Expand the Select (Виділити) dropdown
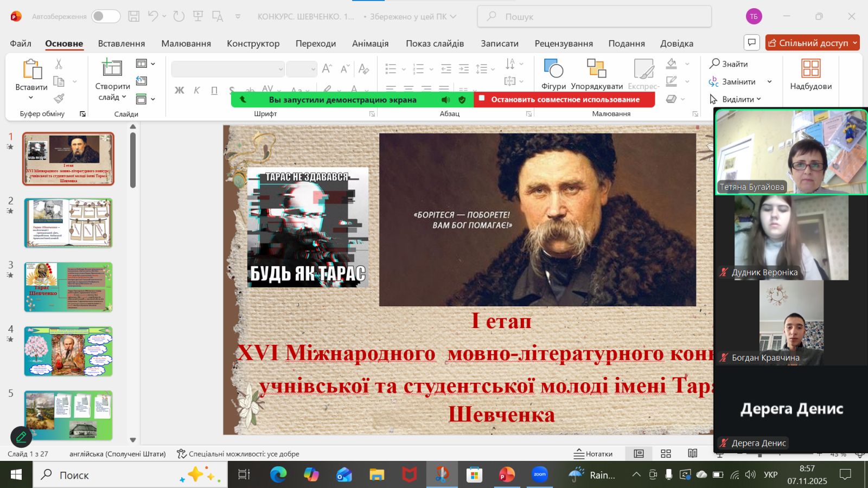This screenshot has width=868, height=488. pyautogui.click(x=758, y=99)
